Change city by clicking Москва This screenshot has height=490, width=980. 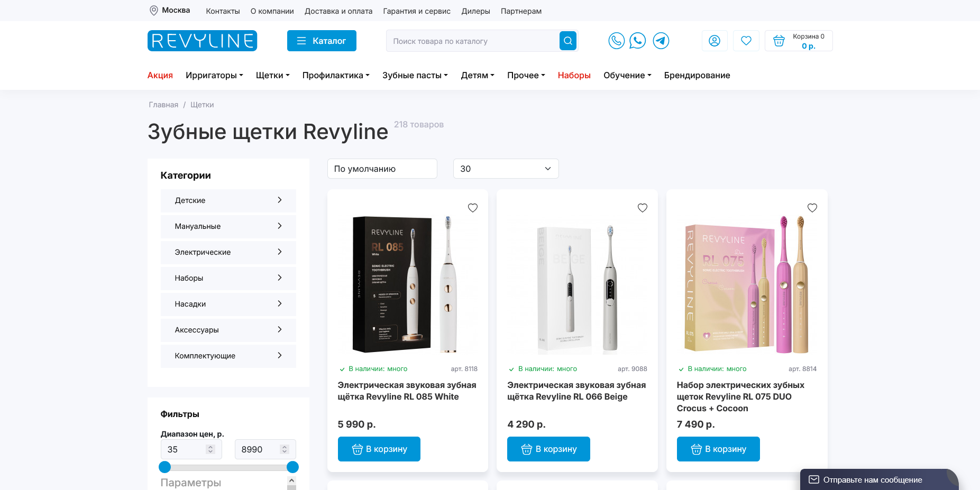pyautogui.click(x=176, y=10)
